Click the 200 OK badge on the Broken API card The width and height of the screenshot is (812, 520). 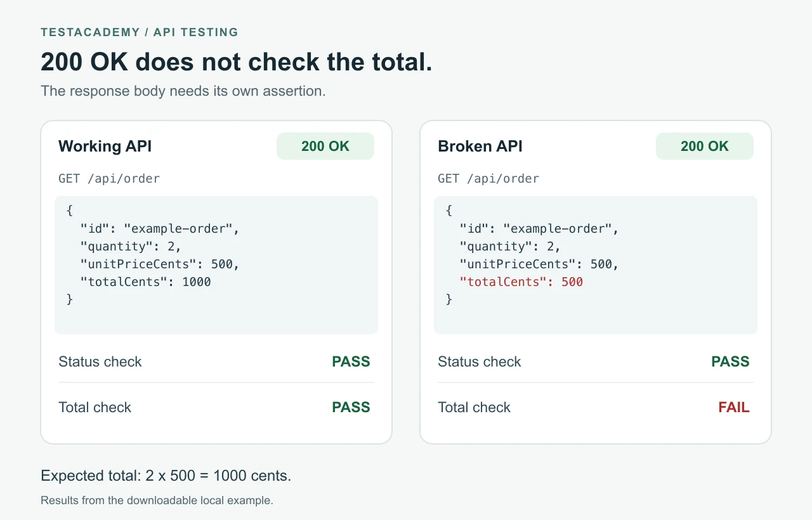[705, 146]
